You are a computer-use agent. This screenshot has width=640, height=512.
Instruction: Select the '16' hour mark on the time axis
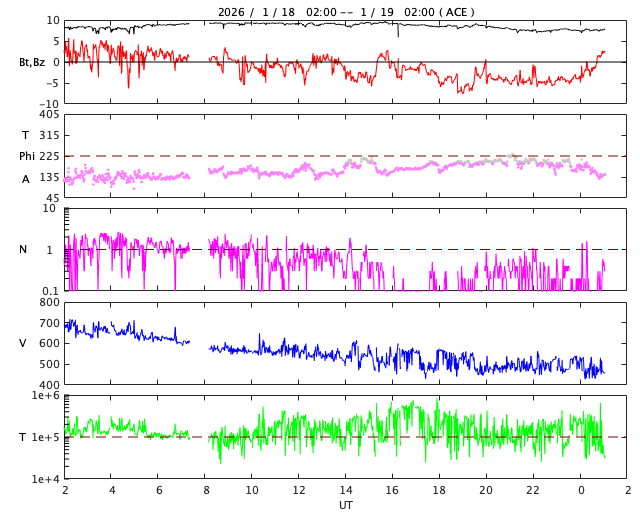point(393,491)
